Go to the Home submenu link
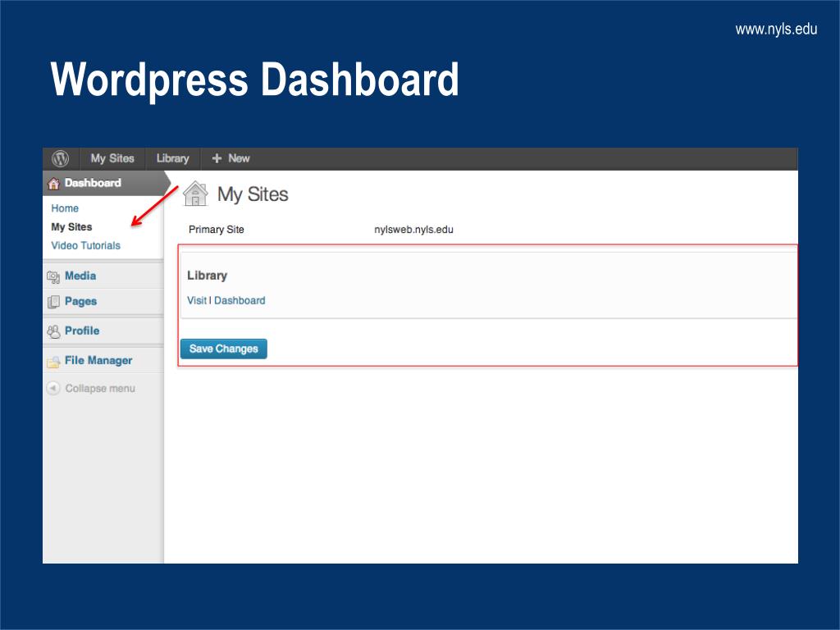Screen dimensions: 840x630 [65, 208]
